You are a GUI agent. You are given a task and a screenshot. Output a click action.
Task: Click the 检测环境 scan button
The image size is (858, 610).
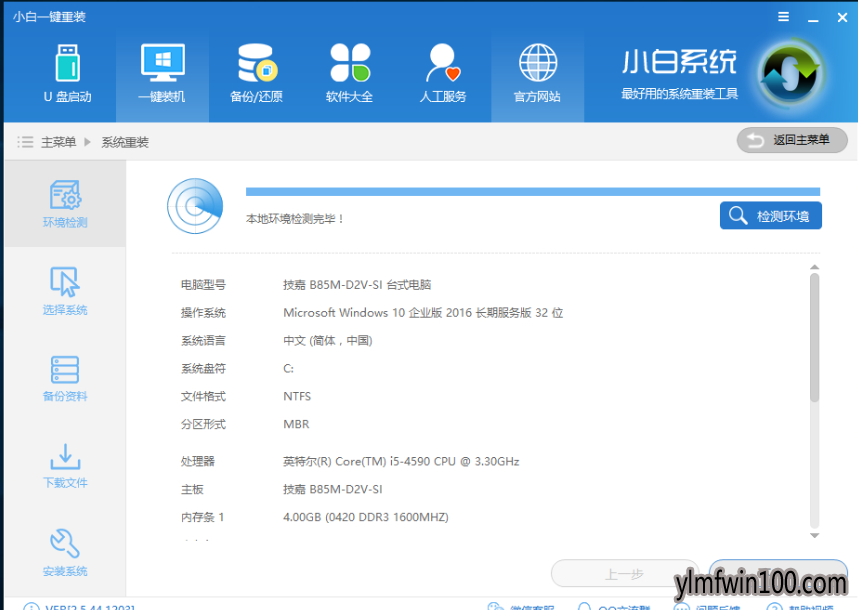[x=770, y=216]
